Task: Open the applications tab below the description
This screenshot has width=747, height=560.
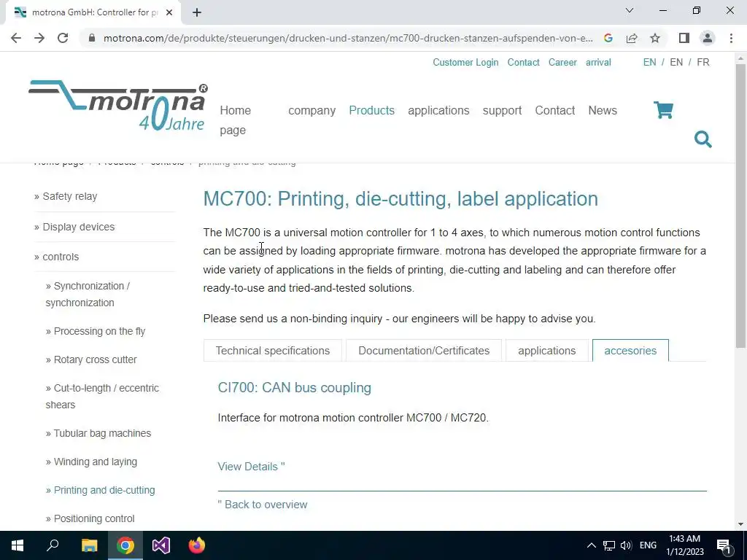Action: [546, 351]
